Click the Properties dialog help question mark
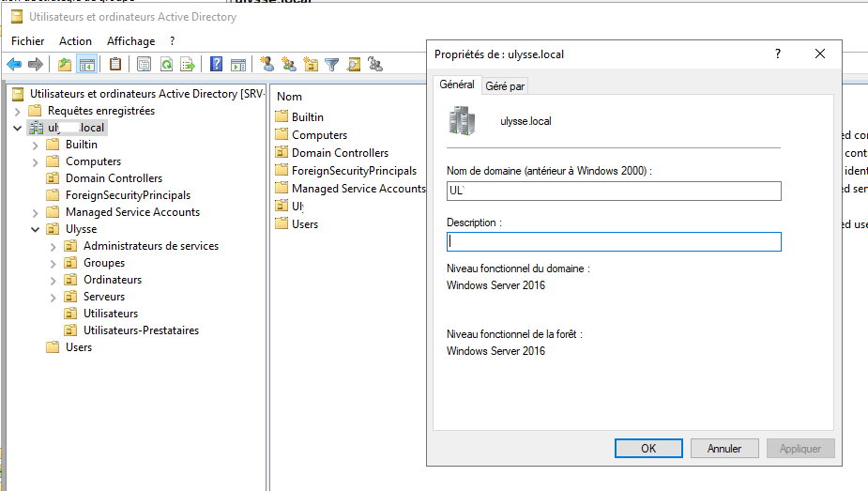This screenshot has width=868, height=491. click(x=778, y=54)
